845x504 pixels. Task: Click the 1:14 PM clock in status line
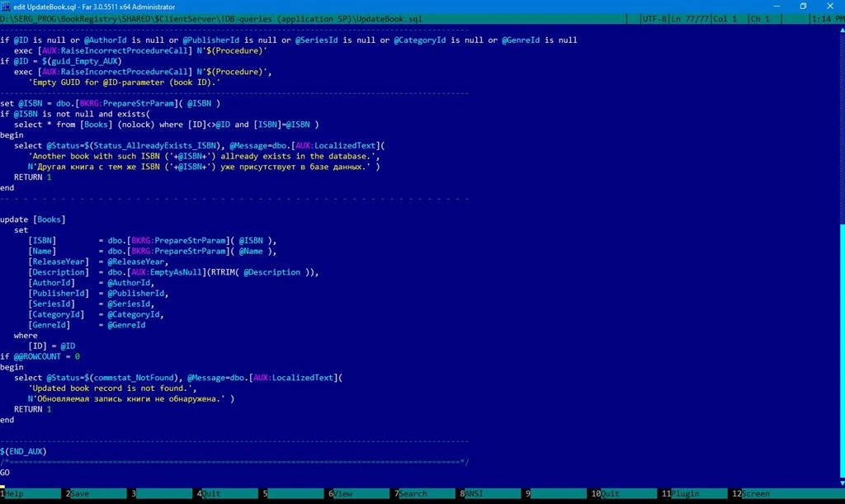pos(828,19)
